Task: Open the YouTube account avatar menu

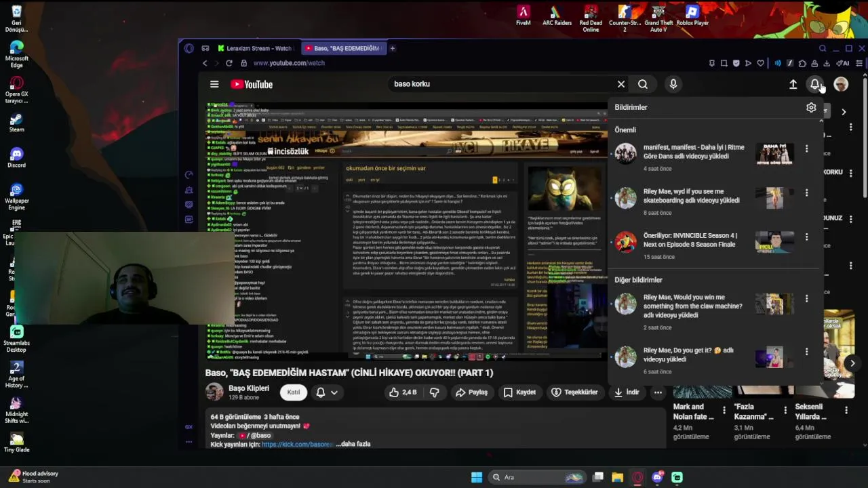Action: 841,84
